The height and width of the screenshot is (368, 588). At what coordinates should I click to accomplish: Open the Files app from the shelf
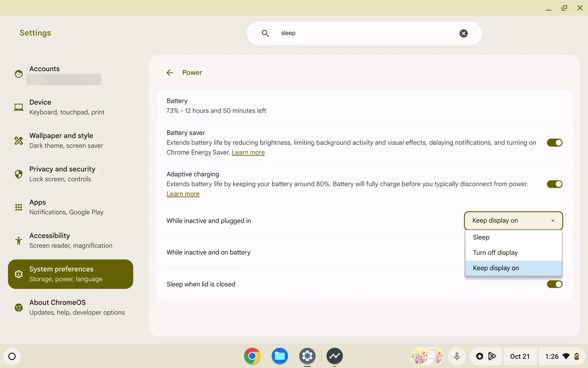(x=280, y=356)
